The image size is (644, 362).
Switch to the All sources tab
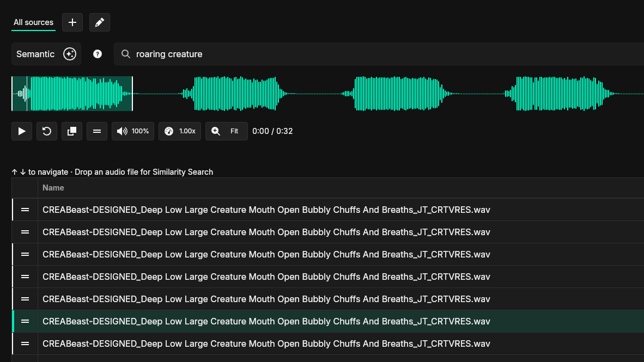(33, 22)
